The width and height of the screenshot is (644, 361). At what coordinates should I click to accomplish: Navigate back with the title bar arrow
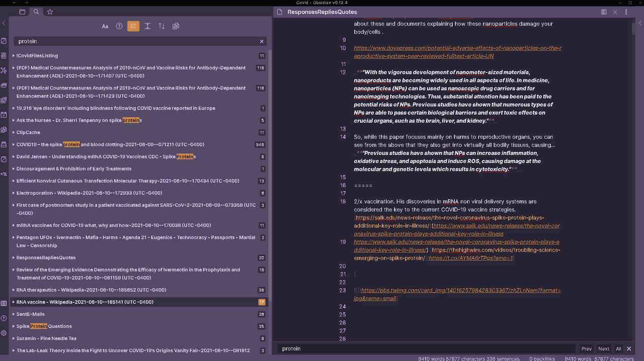tap(15, 3)
